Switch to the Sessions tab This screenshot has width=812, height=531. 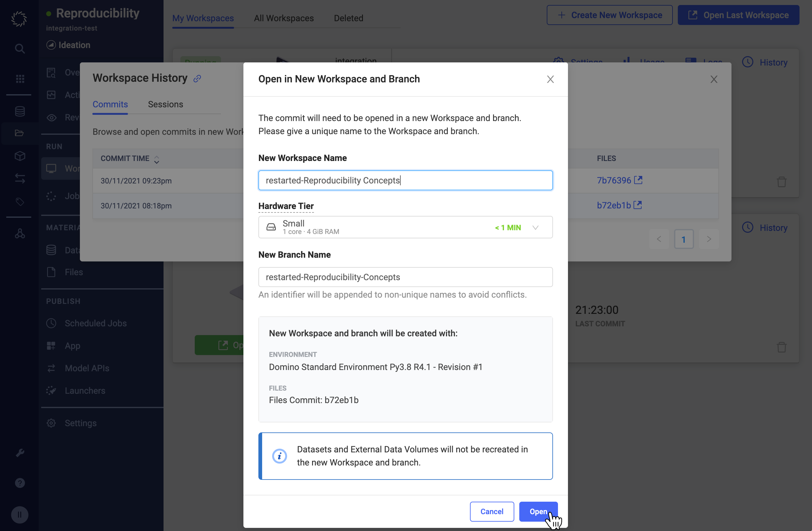(165, 104)
